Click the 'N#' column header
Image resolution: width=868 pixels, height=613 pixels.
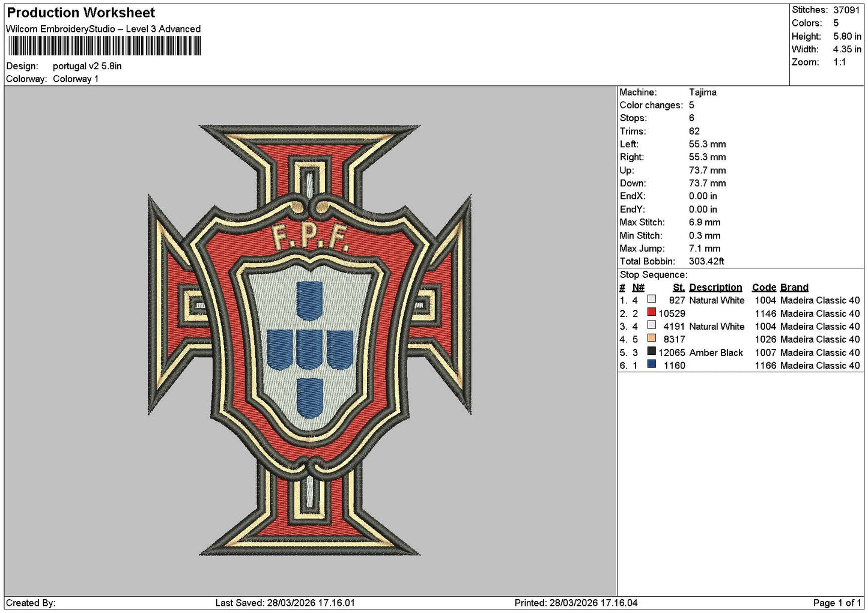click(638, 288)
